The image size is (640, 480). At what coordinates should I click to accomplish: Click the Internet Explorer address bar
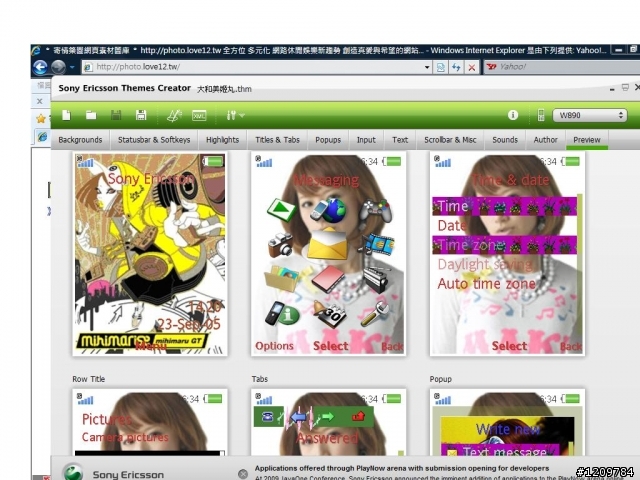tap(256, 67)
